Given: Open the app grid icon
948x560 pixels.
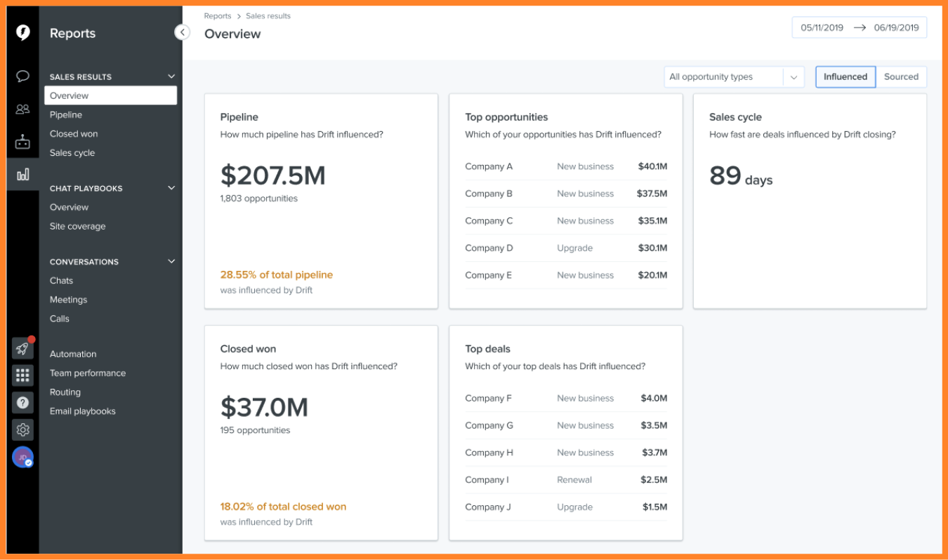Looking at the screenshot, I should click(22, 375).
